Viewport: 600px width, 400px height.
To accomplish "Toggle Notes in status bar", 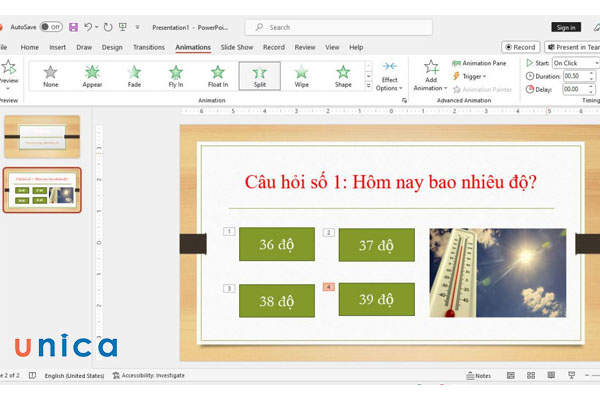I will pos(479,376).
